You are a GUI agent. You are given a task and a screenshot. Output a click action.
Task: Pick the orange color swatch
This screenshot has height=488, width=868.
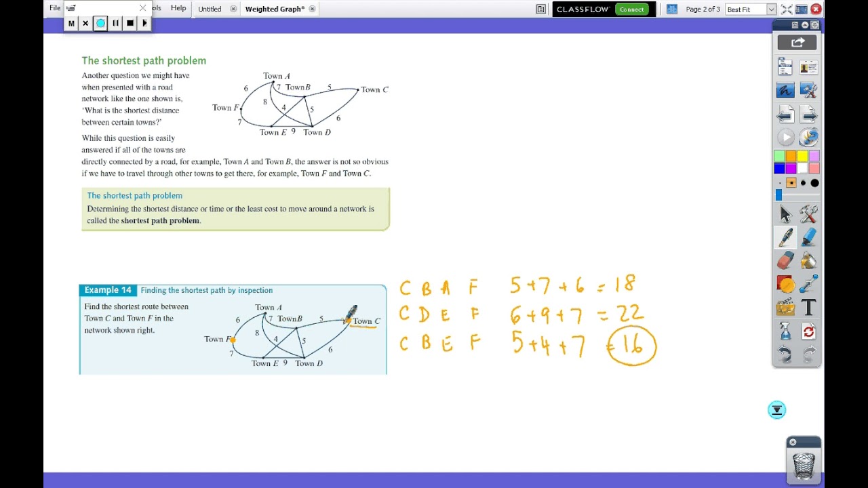coord(791,157)
